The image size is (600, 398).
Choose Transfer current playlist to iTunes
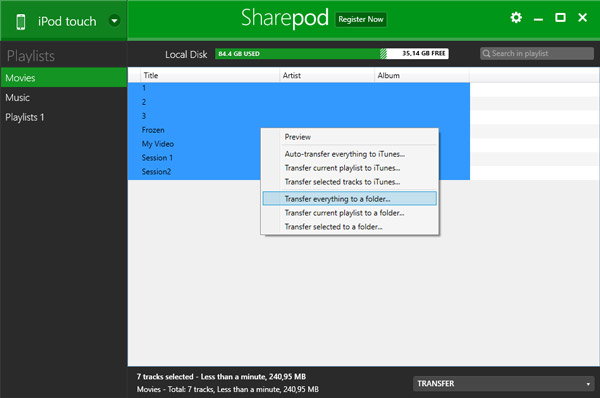(349, 168)
